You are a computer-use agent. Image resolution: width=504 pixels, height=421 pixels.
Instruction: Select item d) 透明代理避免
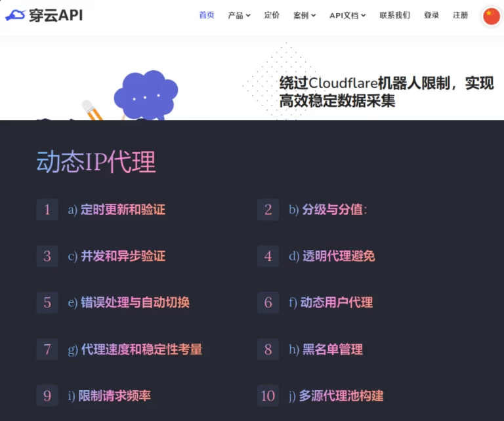(x=331, y=256)
